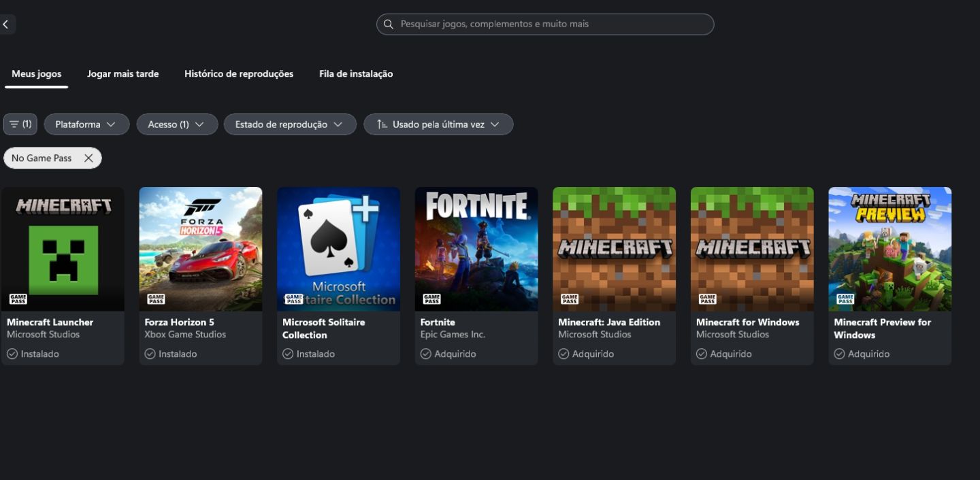
Task: Click Instalado checkmark under Minecraft Launcher
Action: click(12, 354)
